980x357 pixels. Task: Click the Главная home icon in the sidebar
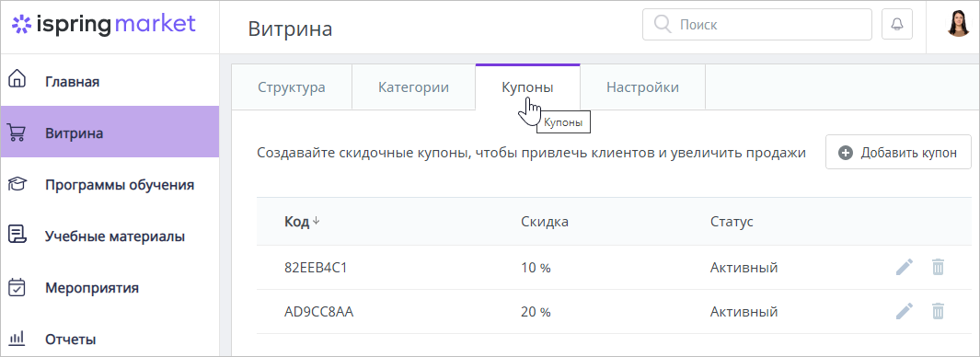pos(17,79)
